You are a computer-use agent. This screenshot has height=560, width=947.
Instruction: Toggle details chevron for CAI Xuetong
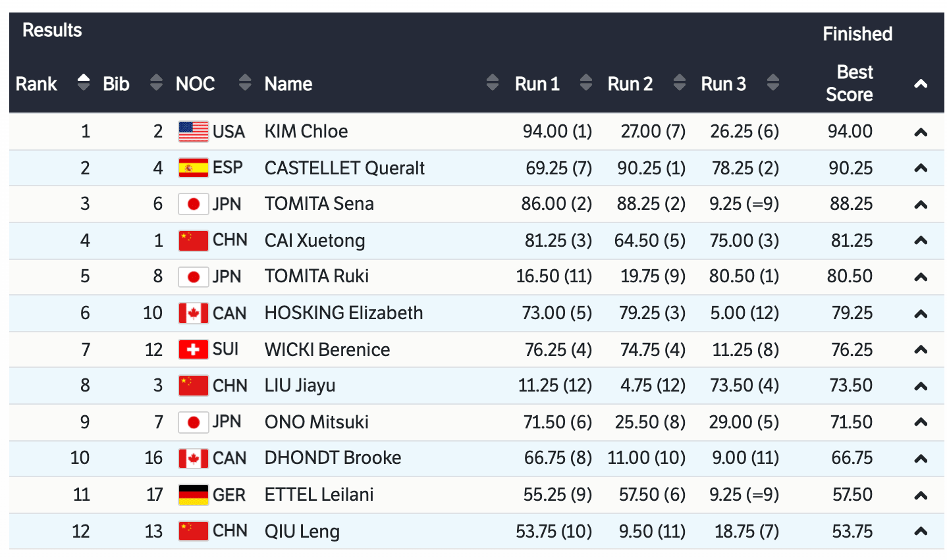921,240
